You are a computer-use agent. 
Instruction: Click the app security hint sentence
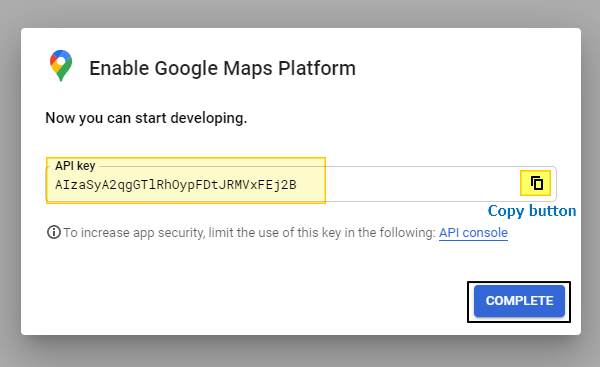tap(249, 233)
